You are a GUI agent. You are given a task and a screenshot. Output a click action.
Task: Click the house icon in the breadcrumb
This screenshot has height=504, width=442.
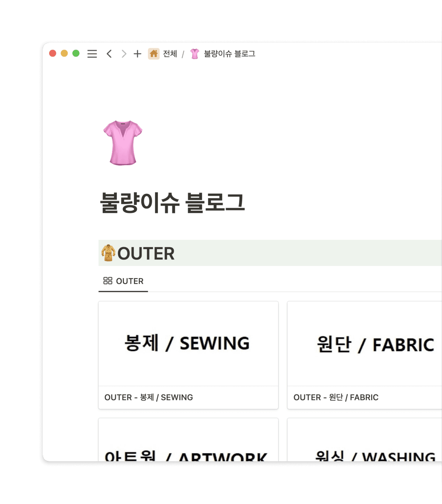(154, 54)
